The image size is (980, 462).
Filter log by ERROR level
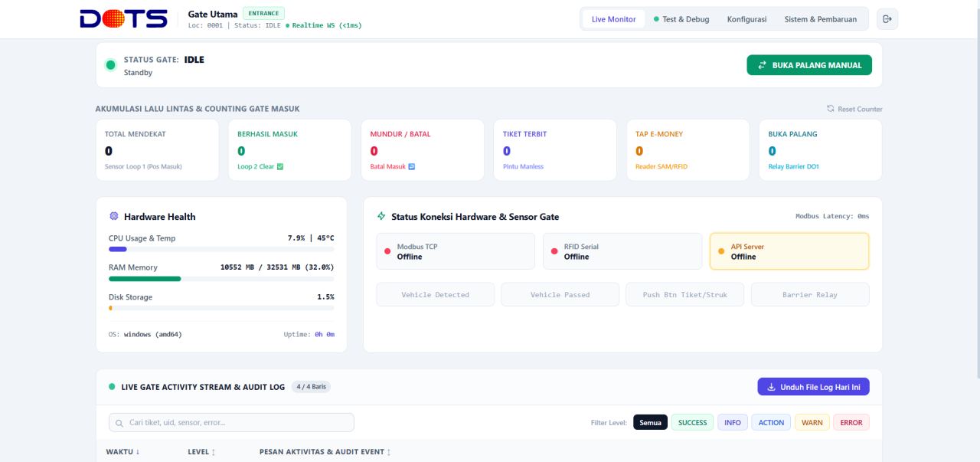(851, 422)
